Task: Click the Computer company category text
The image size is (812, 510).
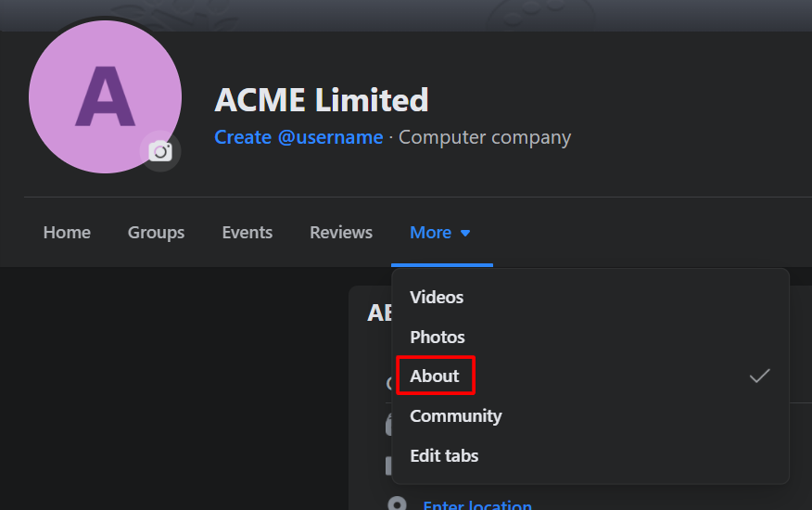Action: (485, 137)
